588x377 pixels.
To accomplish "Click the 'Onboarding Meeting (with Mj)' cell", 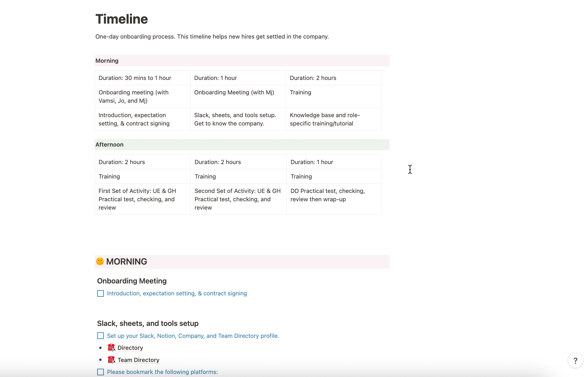I will (x=234, y=92).
